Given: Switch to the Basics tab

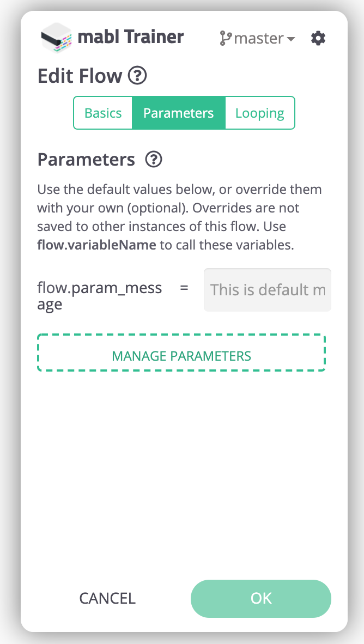Looking at the screenshot, I should click(x=103, y=113).
